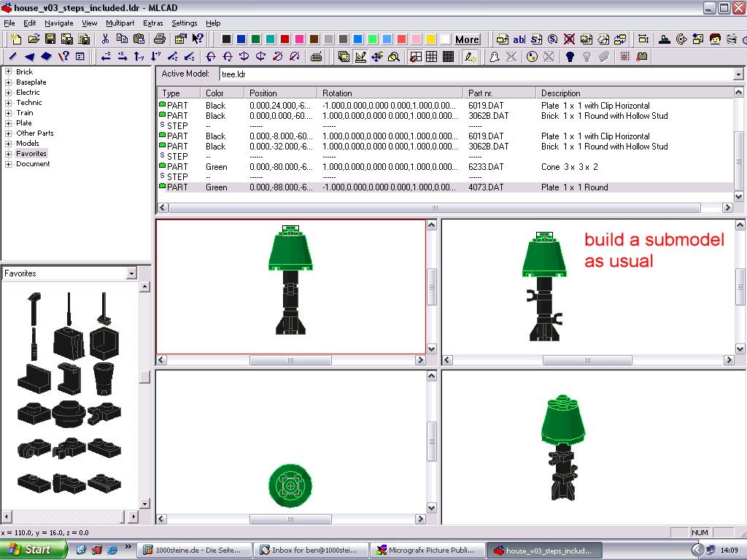Move part along positive Y arrow
Image resolution: width=747 pixels, height=560 pixels.
tap(156, 57)
